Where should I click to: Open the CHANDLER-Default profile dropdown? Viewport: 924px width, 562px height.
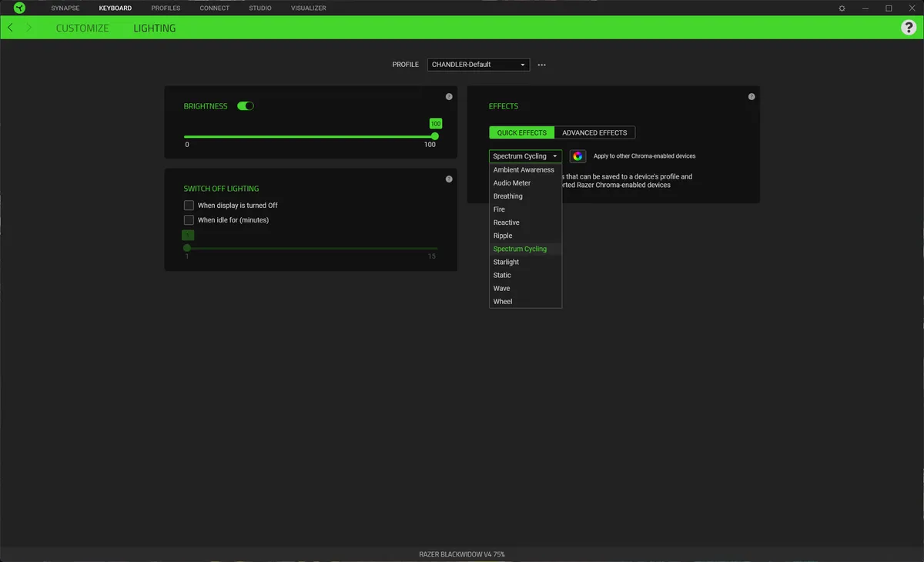tap(478, 65)
